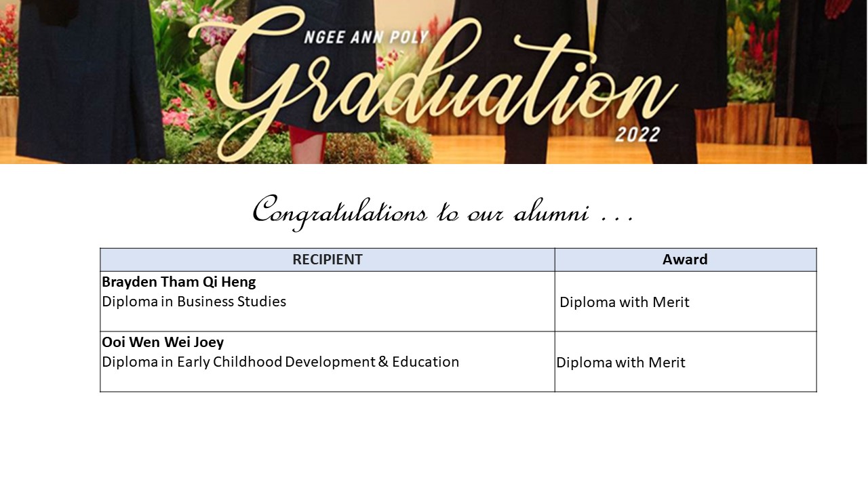Click Diploma in Early Childhood Development & Education
The image size is (868, 488).
(x=281, y=362)
